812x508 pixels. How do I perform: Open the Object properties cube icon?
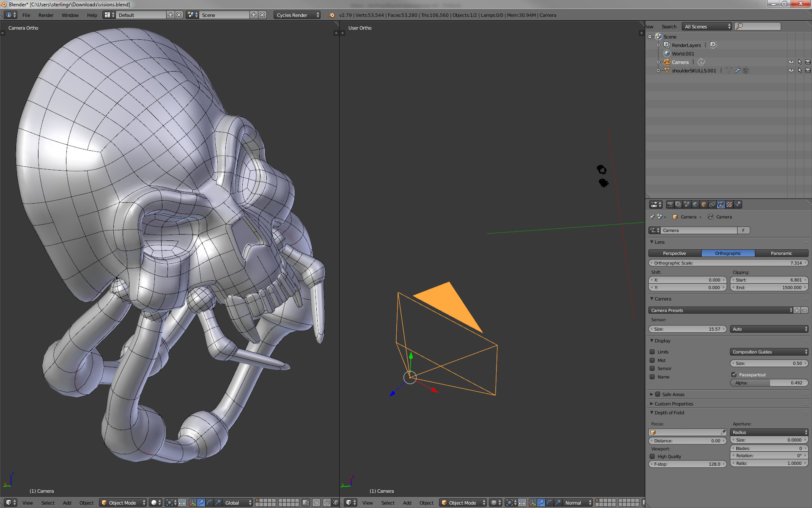tap(704, 204)
